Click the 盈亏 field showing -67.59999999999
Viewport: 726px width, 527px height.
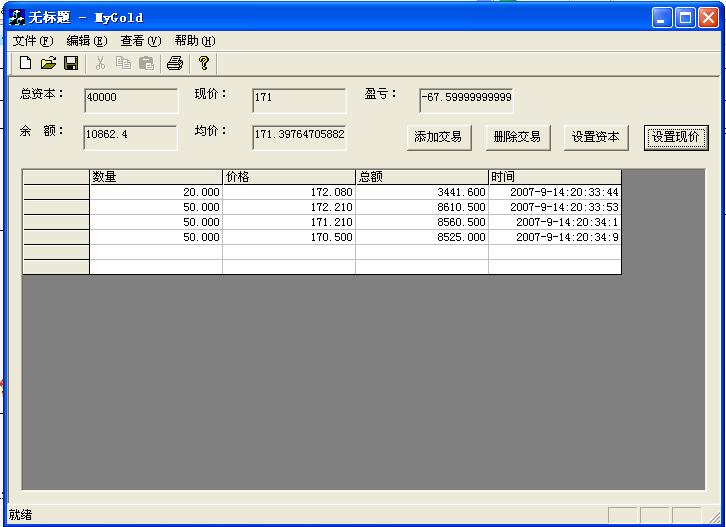tap(466, 100)
